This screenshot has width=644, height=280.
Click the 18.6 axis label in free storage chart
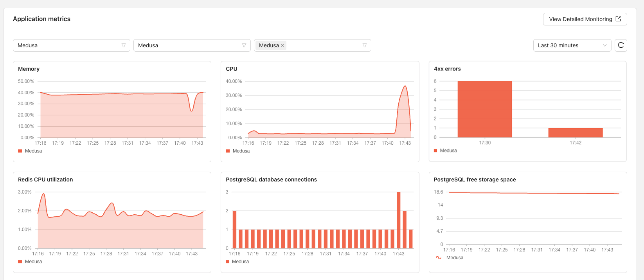click(439, 192)
